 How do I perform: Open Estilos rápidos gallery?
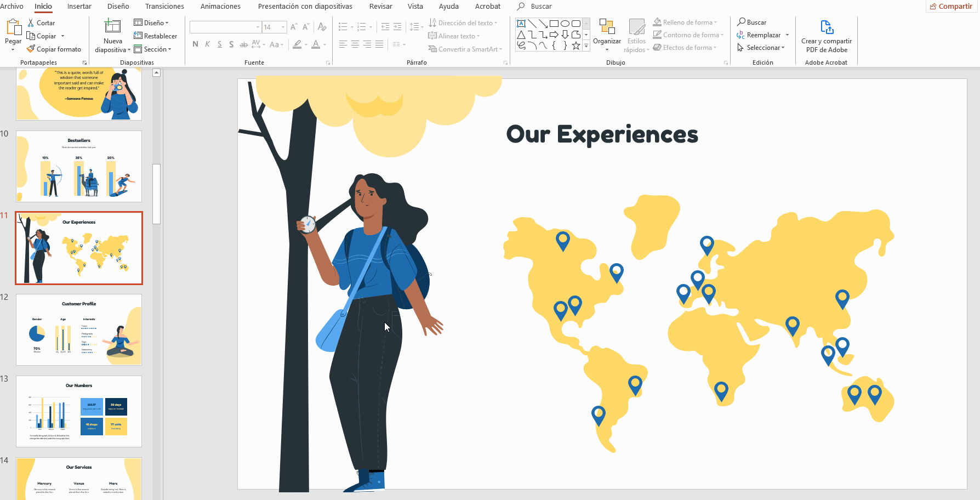coord(636,36)
